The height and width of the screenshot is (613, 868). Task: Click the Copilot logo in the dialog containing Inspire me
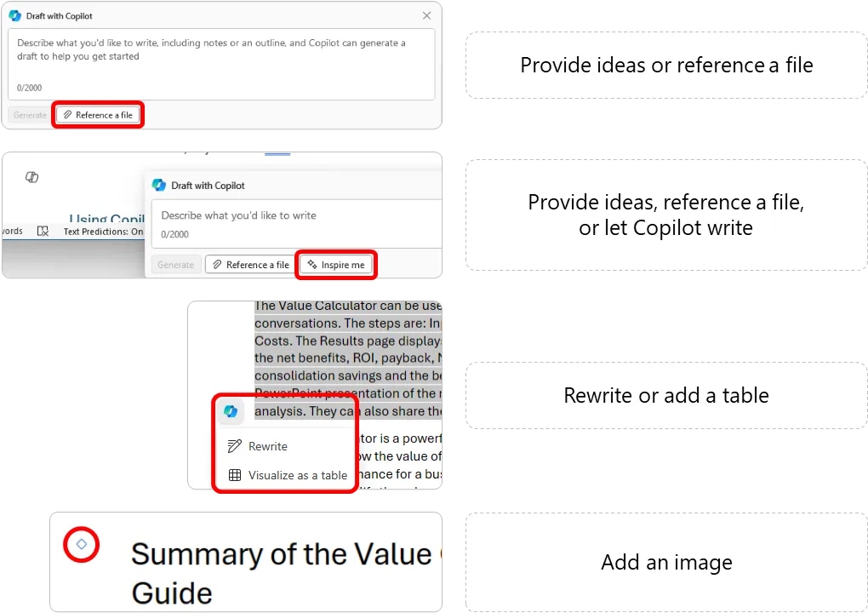click(159, 185)
